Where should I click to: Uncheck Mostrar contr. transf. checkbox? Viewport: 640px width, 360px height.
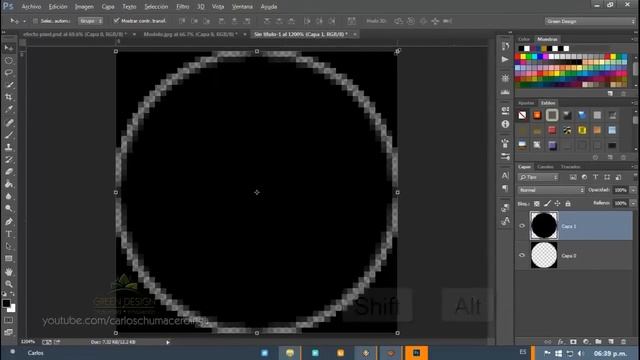[116, 20]
